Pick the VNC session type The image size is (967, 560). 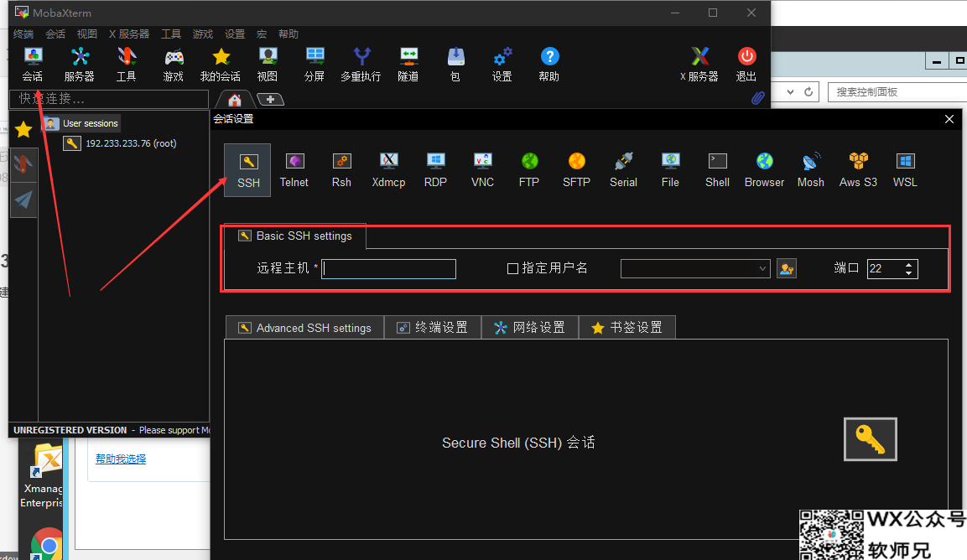tap(482, 170)
